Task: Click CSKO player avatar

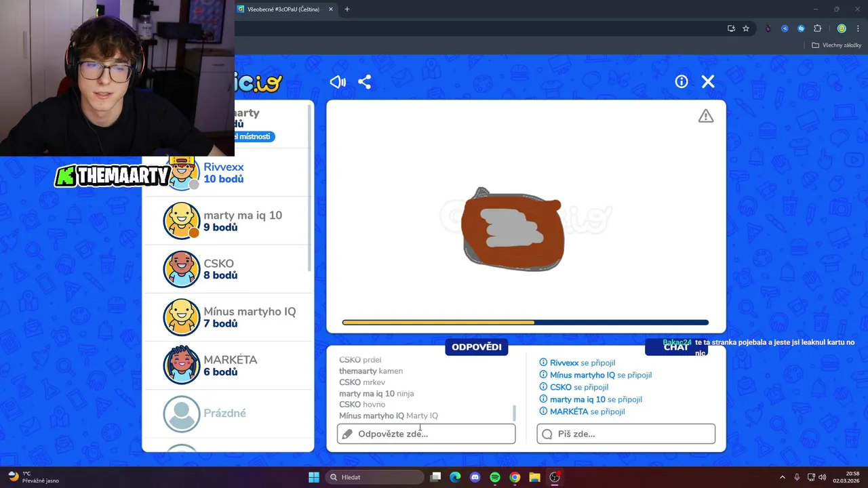Action: pos(182,269)
